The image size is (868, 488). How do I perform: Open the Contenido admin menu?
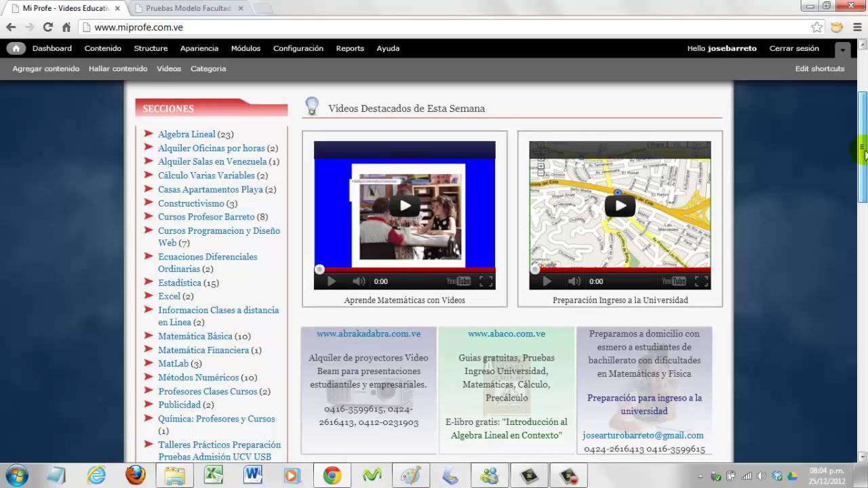pos(103,48)
